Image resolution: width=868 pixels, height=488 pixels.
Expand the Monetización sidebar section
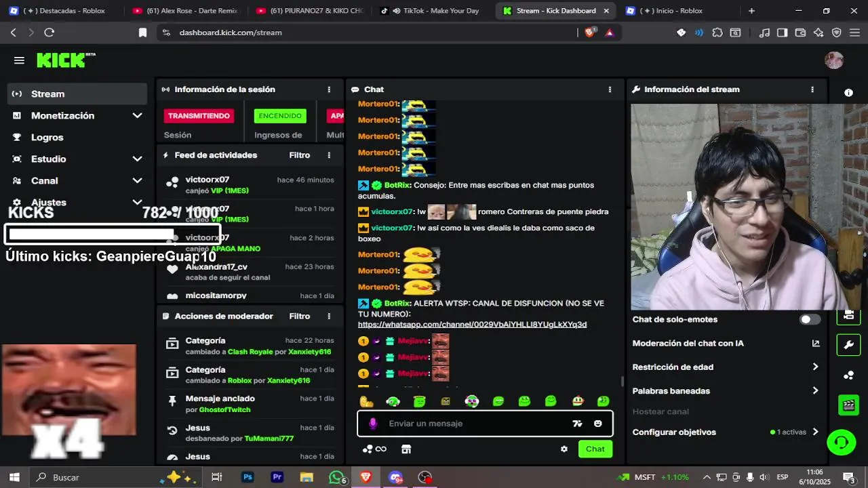(x=137, y=116)
